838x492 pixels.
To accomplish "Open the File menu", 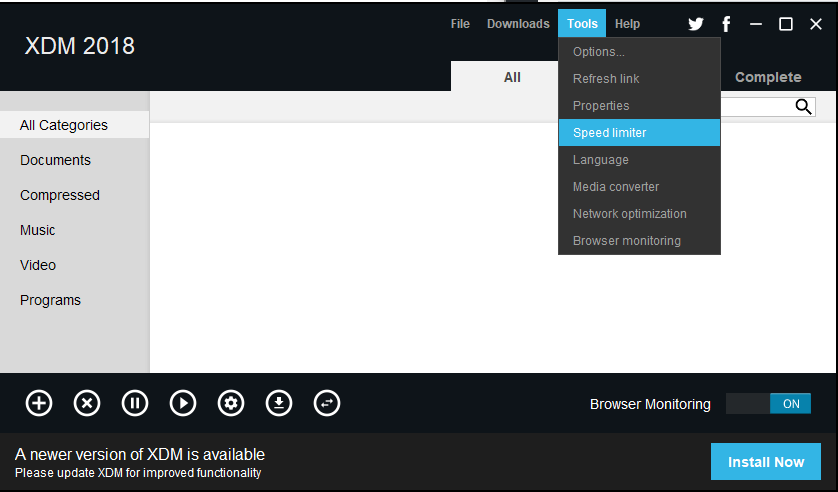I will [x=460, y=24].
